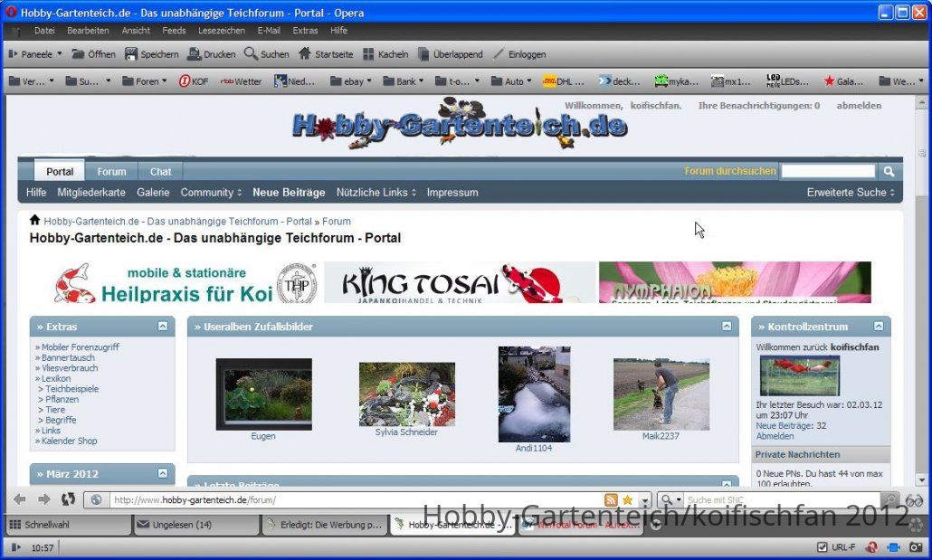Viewport: 932px width, 560px height.
Task: Click the page scrollbar down arrow
Action: pyautogui.click(x=921, y=479)
